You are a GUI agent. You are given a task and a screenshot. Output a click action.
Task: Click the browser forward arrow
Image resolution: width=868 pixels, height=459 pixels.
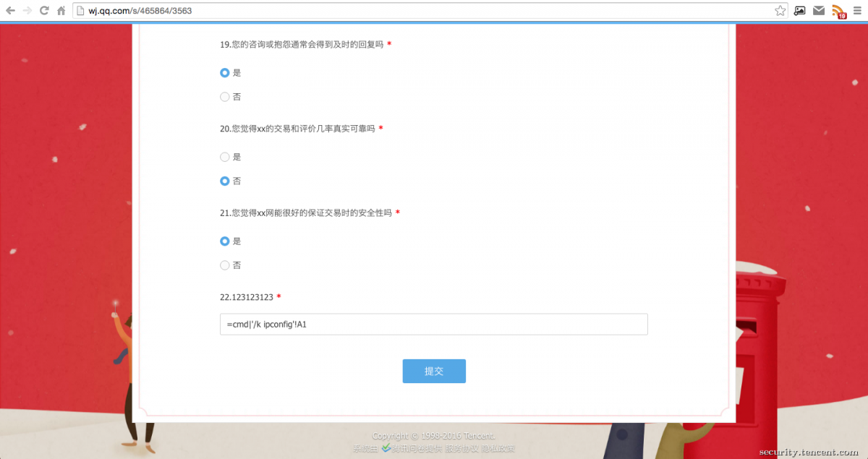point(27,11)
